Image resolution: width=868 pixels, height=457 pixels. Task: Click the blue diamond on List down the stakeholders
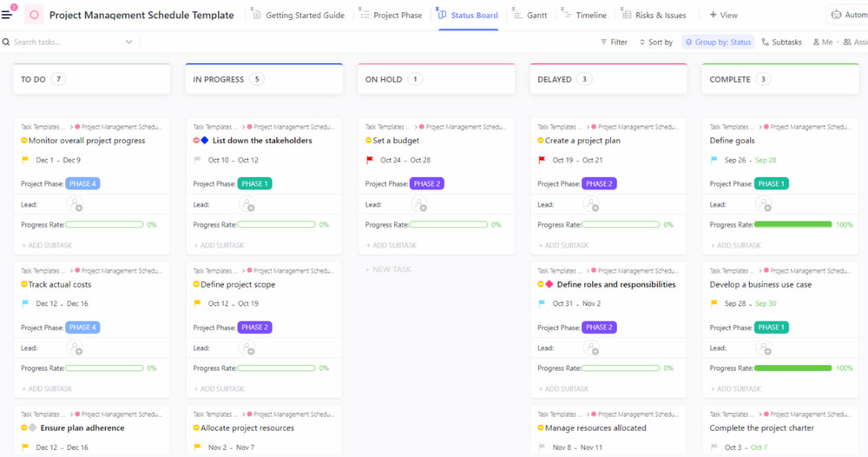tap(205, 141)
